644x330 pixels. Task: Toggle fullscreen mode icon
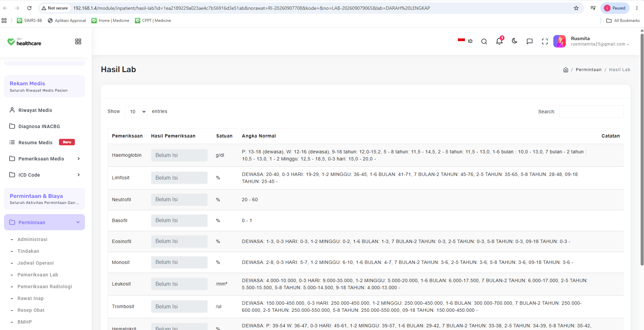545,41
